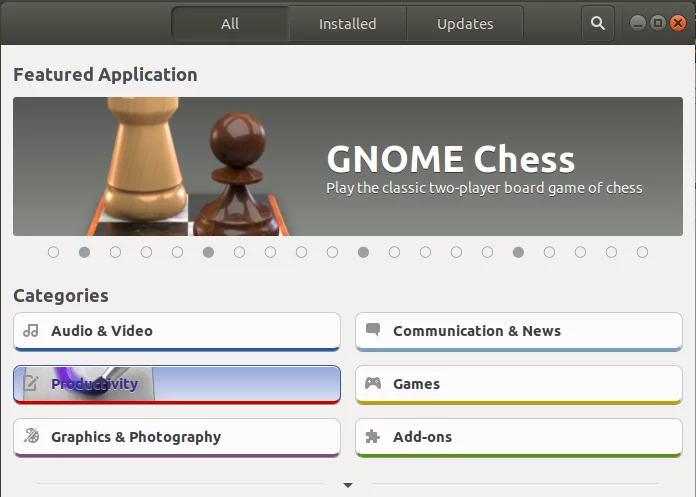
Task: Switch to the Installed tab
Action: click(x=348, y=24)
